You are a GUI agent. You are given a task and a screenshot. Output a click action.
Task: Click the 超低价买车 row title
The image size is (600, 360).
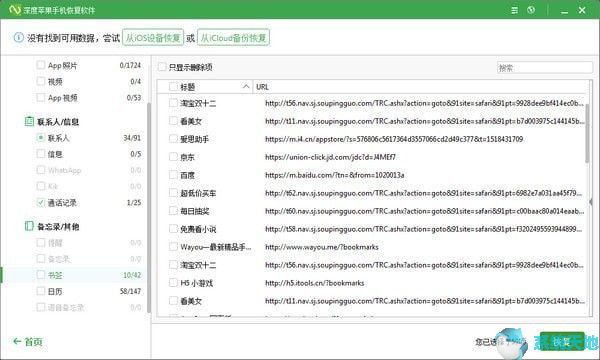(x=198, y=193)
